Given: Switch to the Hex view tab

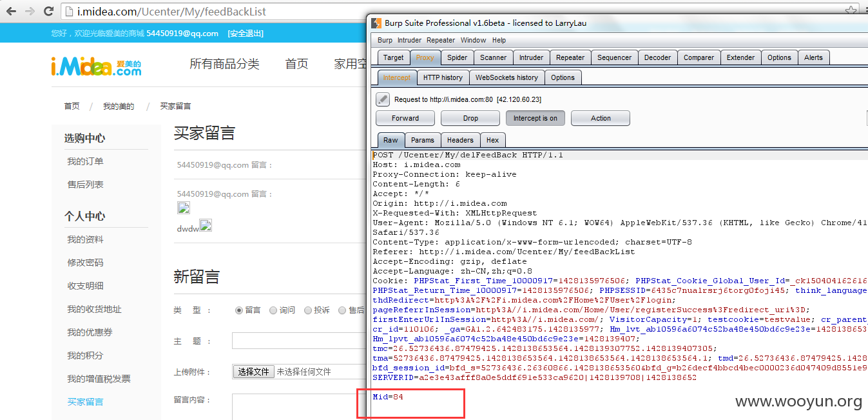Looking at the screenshot, I should point(492,140).
